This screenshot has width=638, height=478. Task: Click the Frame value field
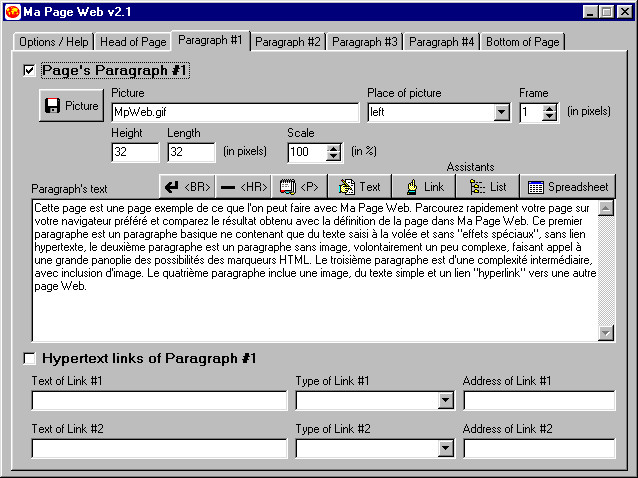[x=531, y=113]
